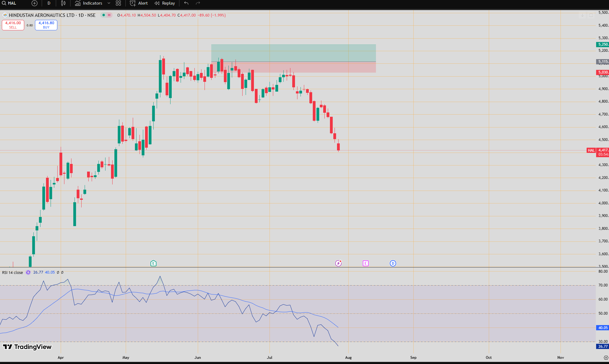This screenshot has width=609, height=364.
Task: Select the RSI 14 close legend label
Action: pyautogui.click(x=13, y=272)
